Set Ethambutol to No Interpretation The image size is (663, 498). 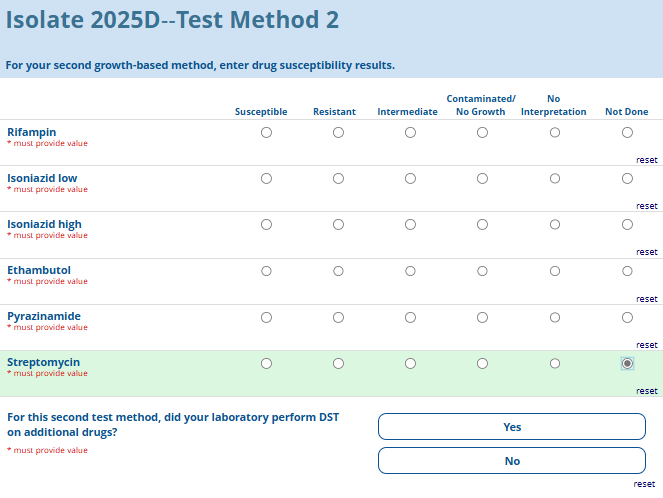pyautogui.click(x=555, y=271)
